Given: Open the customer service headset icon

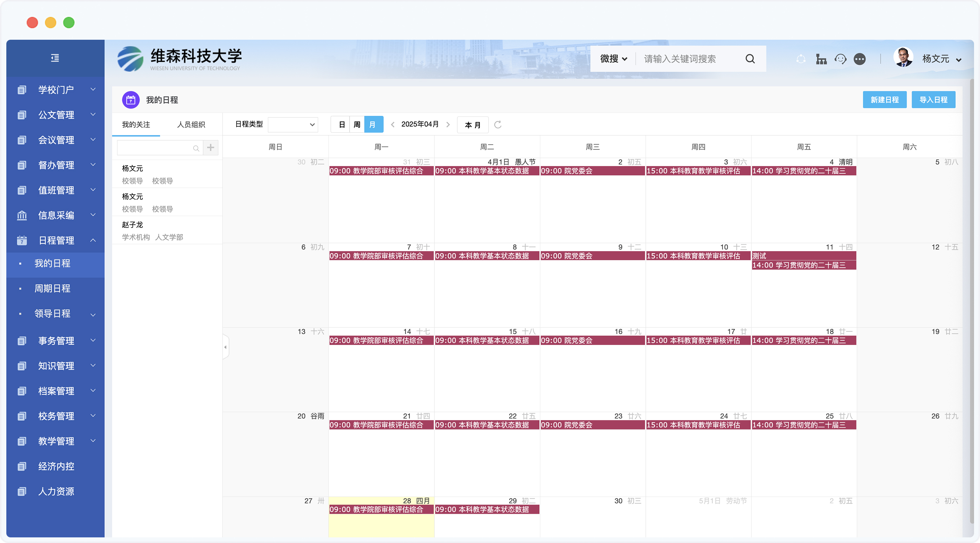Looking at the screenshot, I should click(840, 59).
